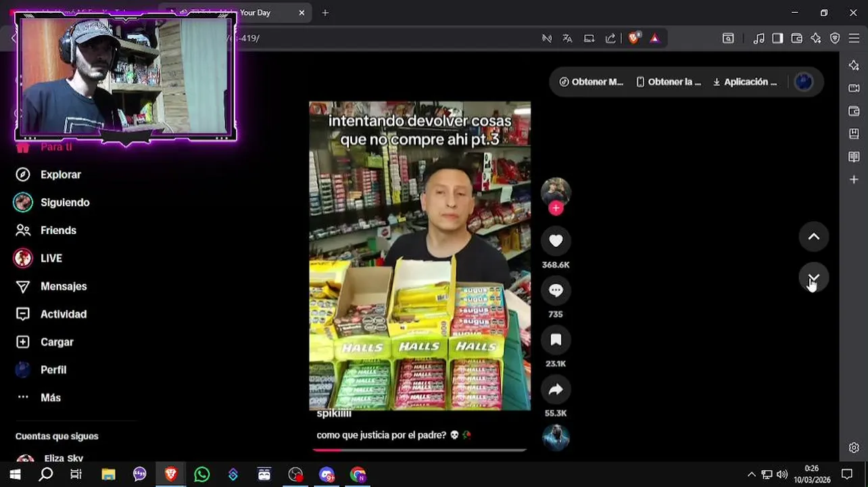This screenshot has width=868, height=487.
Task: Click the install app icon in address bar
Action: click(x=589, y=39)
